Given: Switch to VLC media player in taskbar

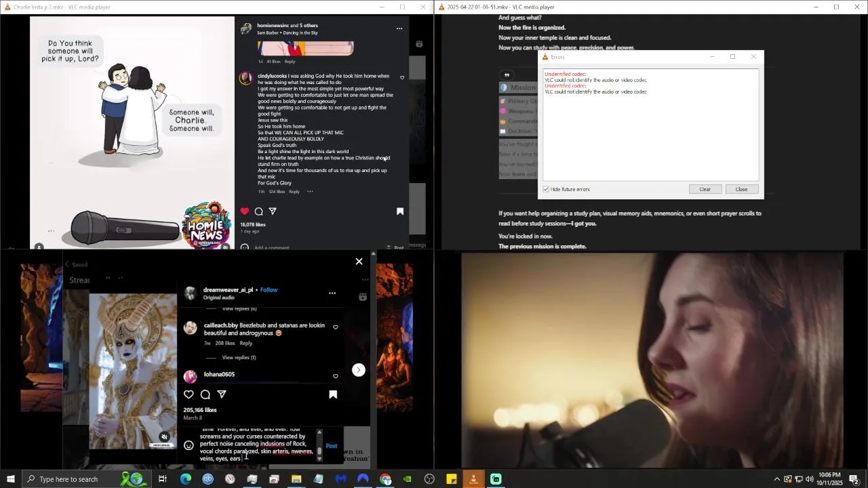Looking at the screenshot, I should (473, 479).
